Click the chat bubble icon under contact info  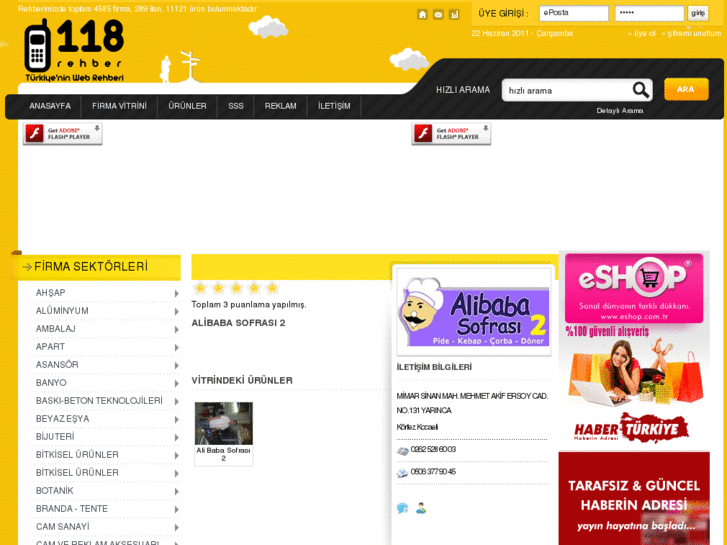tap(402, 508)
